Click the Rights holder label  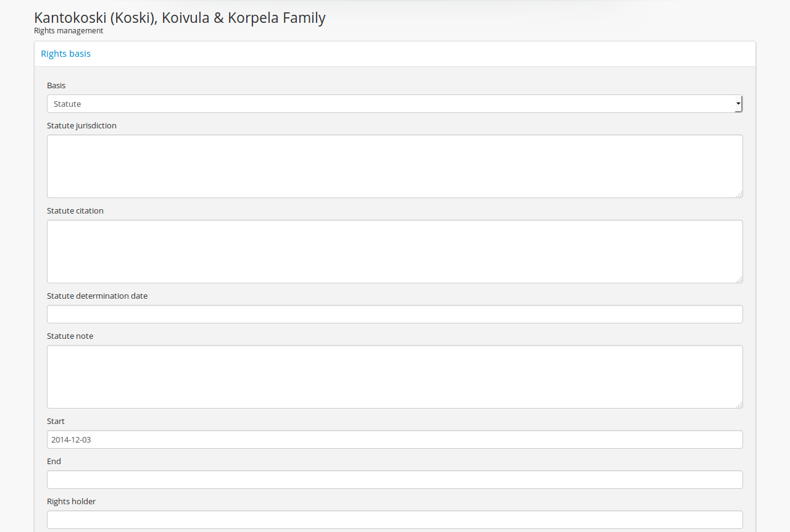click(71, 501)
